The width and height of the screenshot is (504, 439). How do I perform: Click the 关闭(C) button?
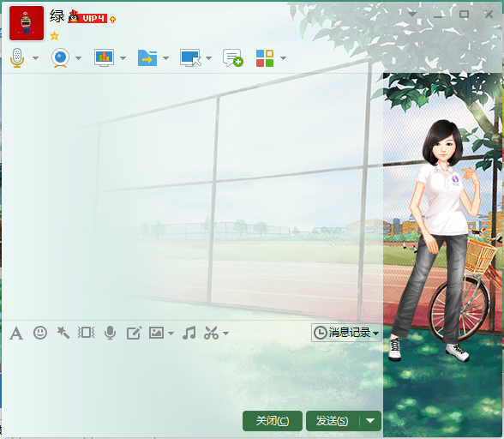pyautogui.click(x=273, y=421)
